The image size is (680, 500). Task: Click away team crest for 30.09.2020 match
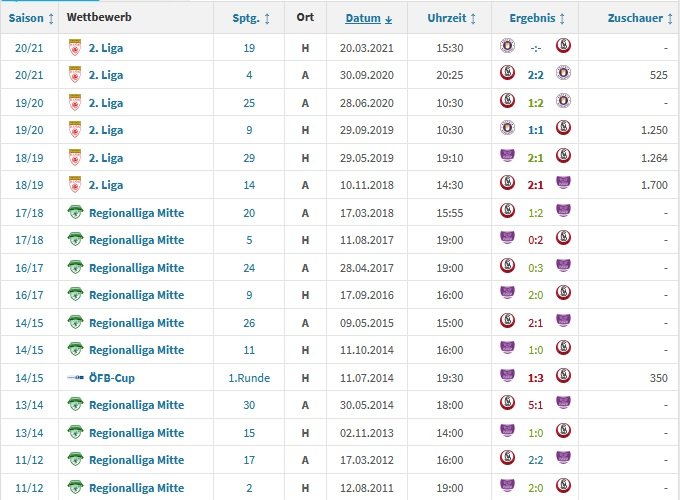pos(563,73)
